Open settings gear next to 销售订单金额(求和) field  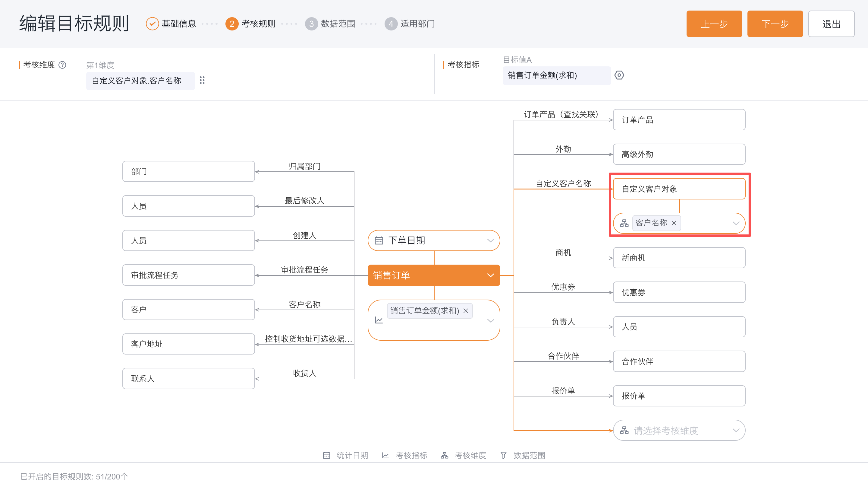[620, 75]
